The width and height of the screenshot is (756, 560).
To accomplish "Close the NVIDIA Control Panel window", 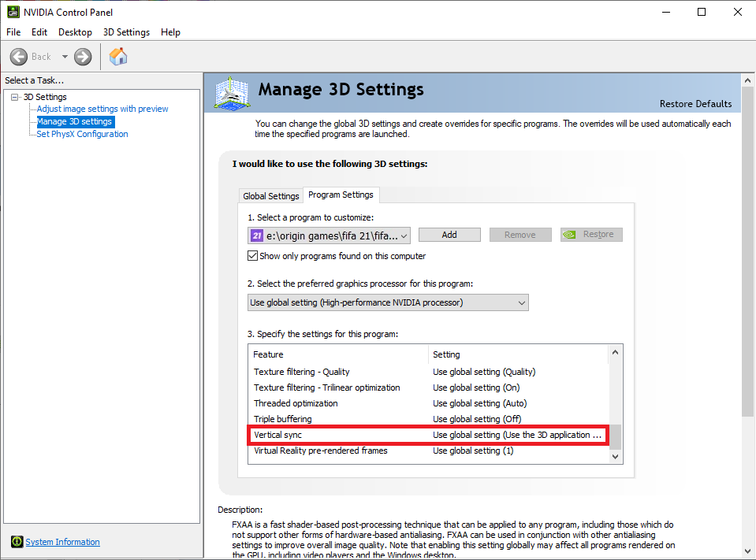I will 738,12.
